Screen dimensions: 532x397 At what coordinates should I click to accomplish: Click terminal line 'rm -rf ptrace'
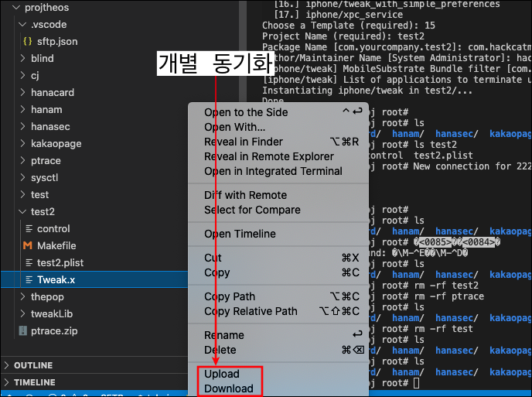tap(449, 296)
